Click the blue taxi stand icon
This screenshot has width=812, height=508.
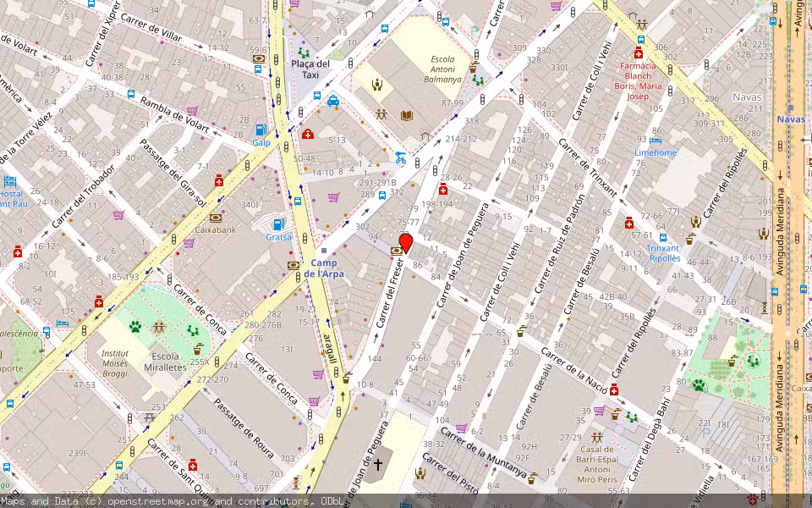[x=333, y=101]
